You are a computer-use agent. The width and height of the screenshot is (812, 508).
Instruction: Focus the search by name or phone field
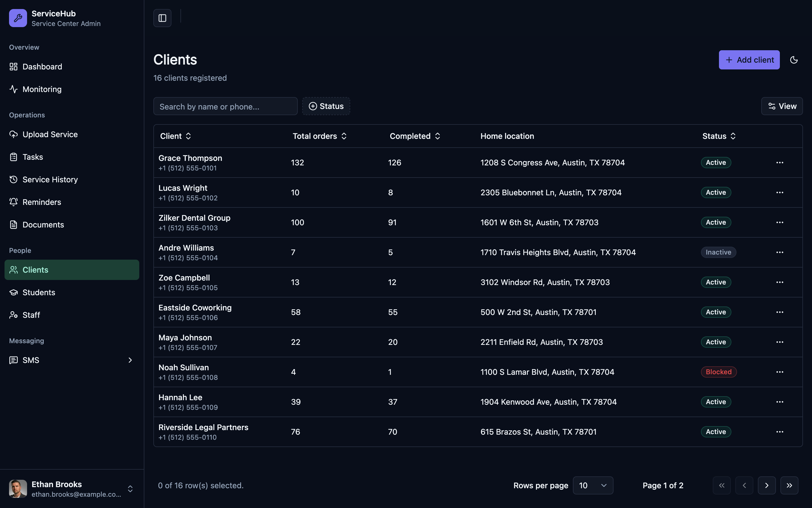[x=226, y=106]
